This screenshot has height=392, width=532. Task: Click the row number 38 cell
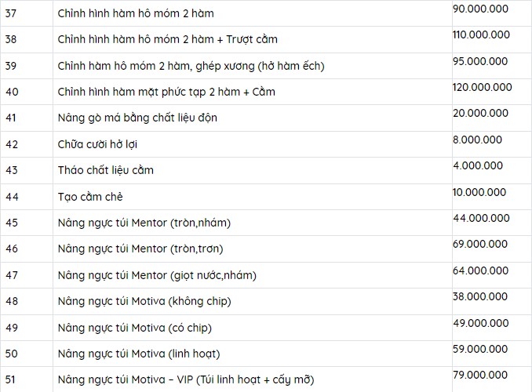[x=11, y=39]
